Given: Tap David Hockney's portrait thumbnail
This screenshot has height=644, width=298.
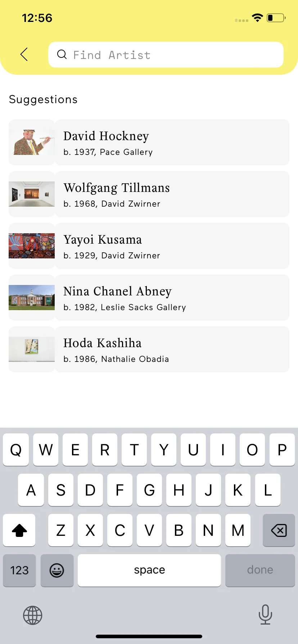Looking at the screenshot, I should pos(32,142).
